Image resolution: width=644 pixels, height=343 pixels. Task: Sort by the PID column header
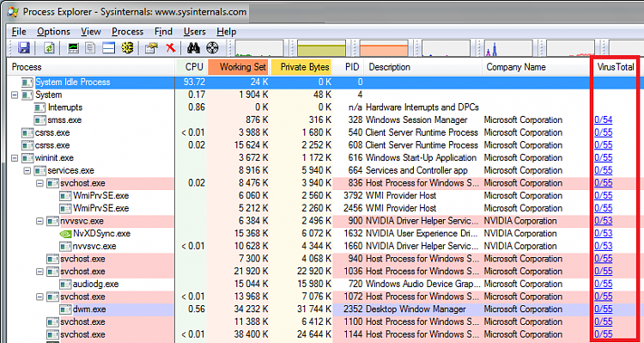click(x=349, y=67)
